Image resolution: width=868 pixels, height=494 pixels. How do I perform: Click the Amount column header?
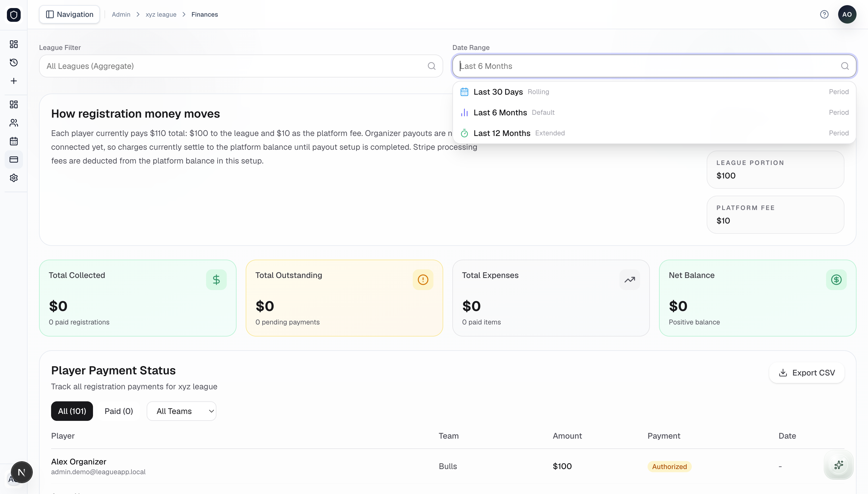[567, 436]
